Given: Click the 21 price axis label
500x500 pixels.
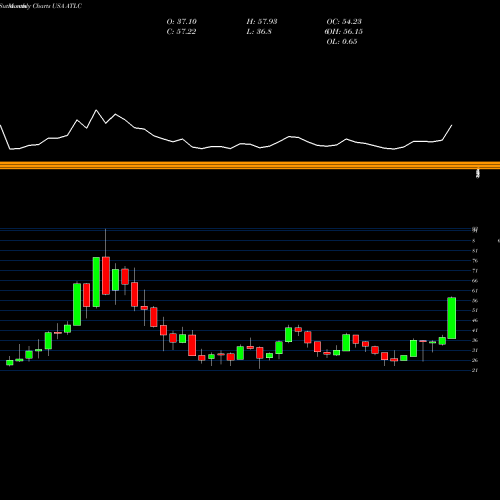Looking at the screenshot, I should pos(475,370).
